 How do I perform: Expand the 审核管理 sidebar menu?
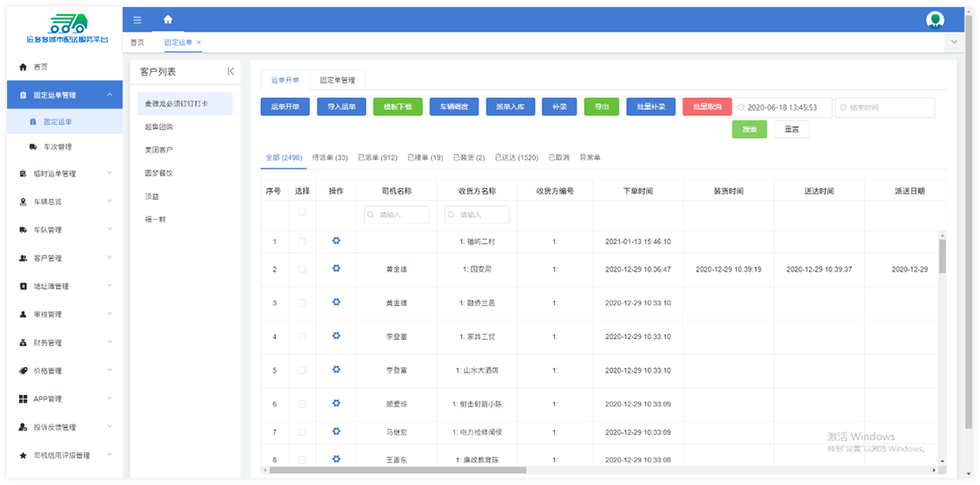pyautogui.click(x=65, y=314)
